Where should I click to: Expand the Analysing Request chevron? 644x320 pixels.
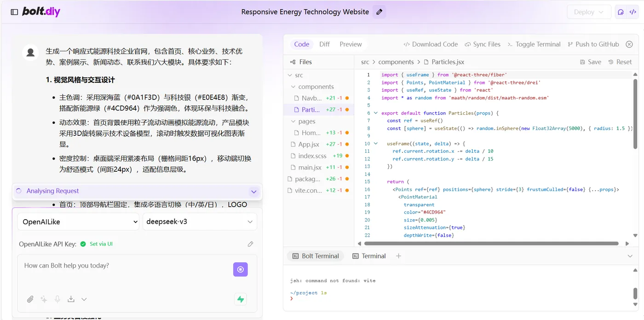tap(253, 191)
